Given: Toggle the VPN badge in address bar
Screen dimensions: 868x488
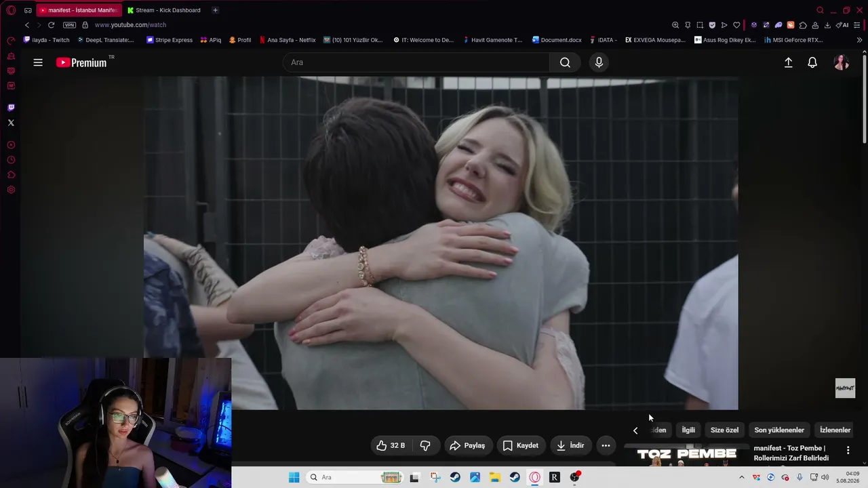Looking at the screenshot, I should click(69, 25).
